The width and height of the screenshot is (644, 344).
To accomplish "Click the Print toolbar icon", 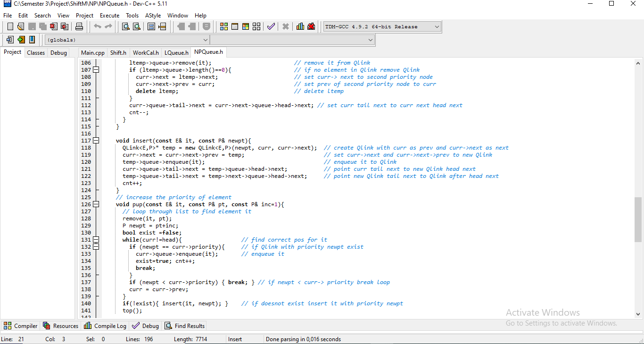I will [79, 26].
